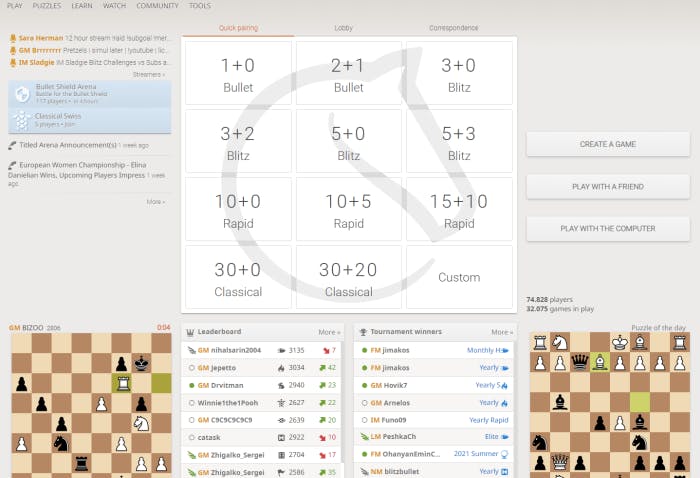Click the Classical Swiss tournament icon

(x=22, y=120)
